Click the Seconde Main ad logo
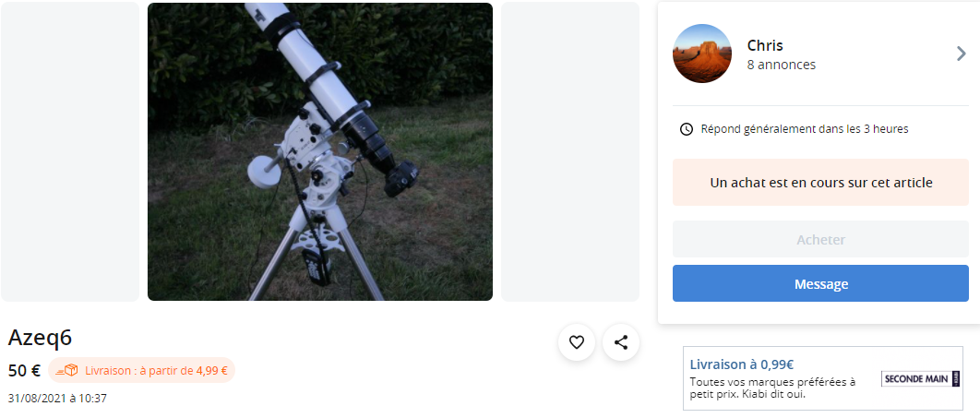The width and height of the screenshot is (980, 418). coord(921,378)
